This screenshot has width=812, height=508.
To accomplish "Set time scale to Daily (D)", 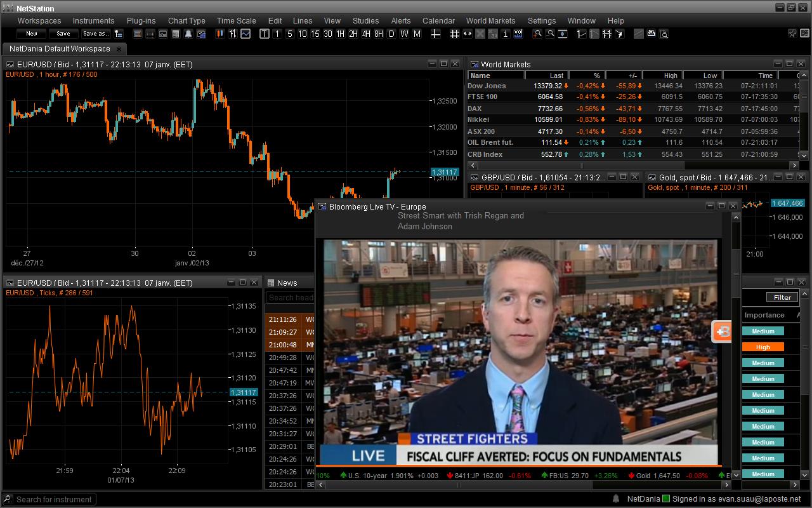I will click(391, 34).
